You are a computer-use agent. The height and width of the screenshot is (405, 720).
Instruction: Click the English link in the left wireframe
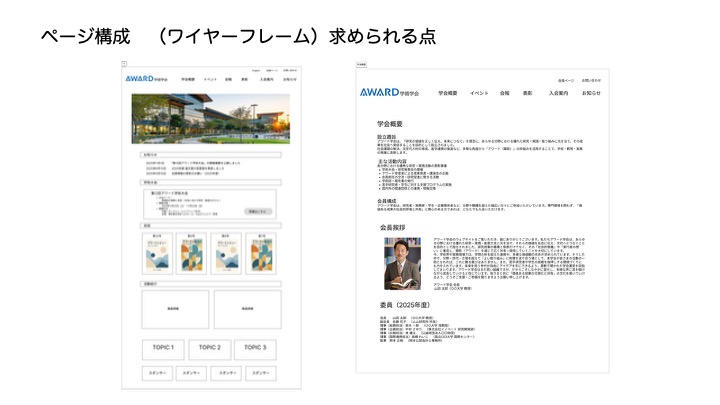click(256, 71)
